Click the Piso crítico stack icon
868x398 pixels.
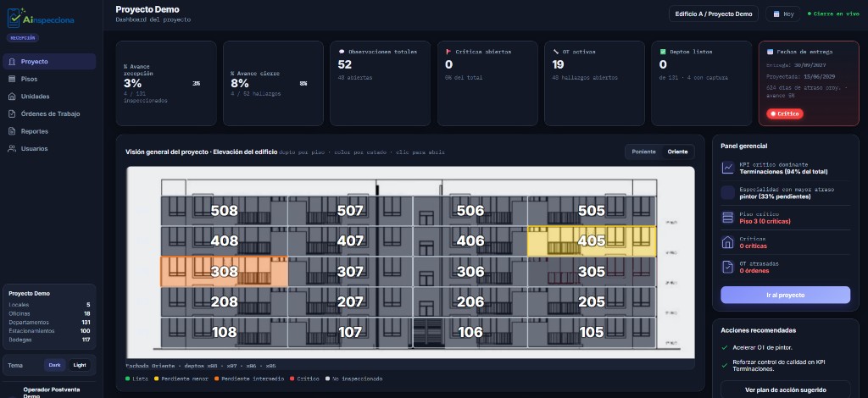727,218
